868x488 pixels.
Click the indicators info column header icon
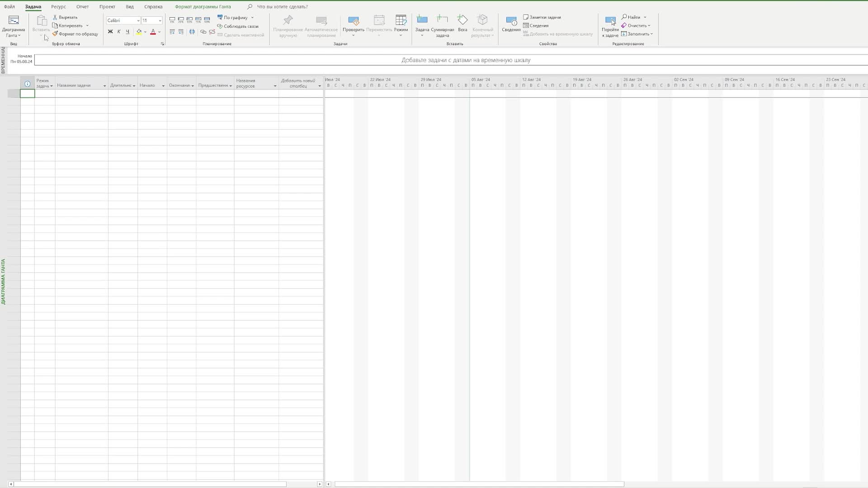27,84
